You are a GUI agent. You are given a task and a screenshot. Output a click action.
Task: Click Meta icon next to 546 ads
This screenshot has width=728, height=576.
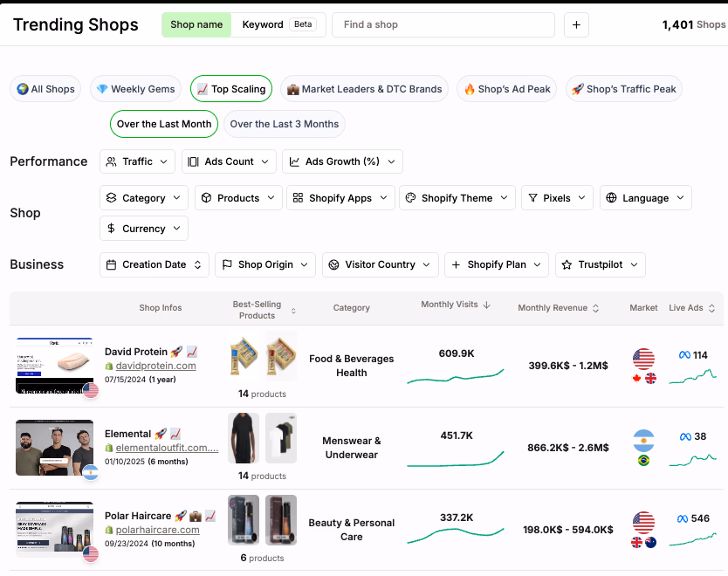click(683, 518)
